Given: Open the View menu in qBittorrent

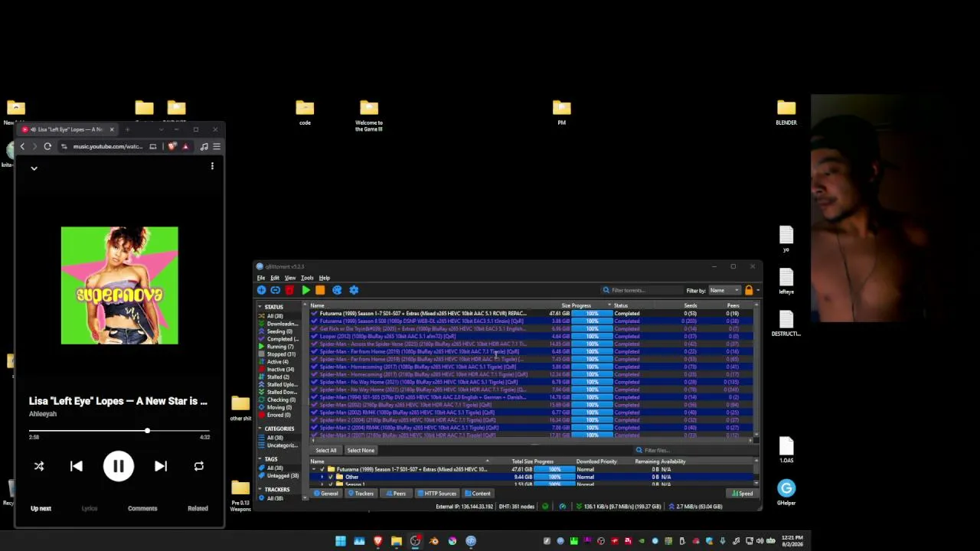Looking at the screenshot, I should pos(290,278).
